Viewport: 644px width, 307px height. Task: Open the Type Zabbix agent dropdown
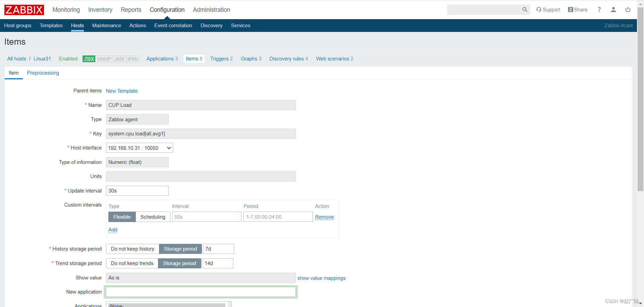[137, 120]
